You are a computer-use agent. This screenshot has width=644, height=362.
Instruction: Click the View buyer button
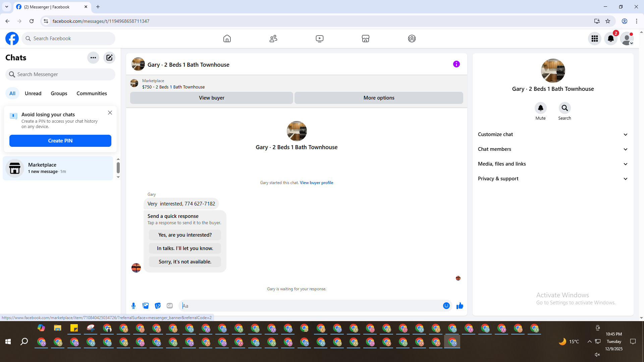click(211, 98)
